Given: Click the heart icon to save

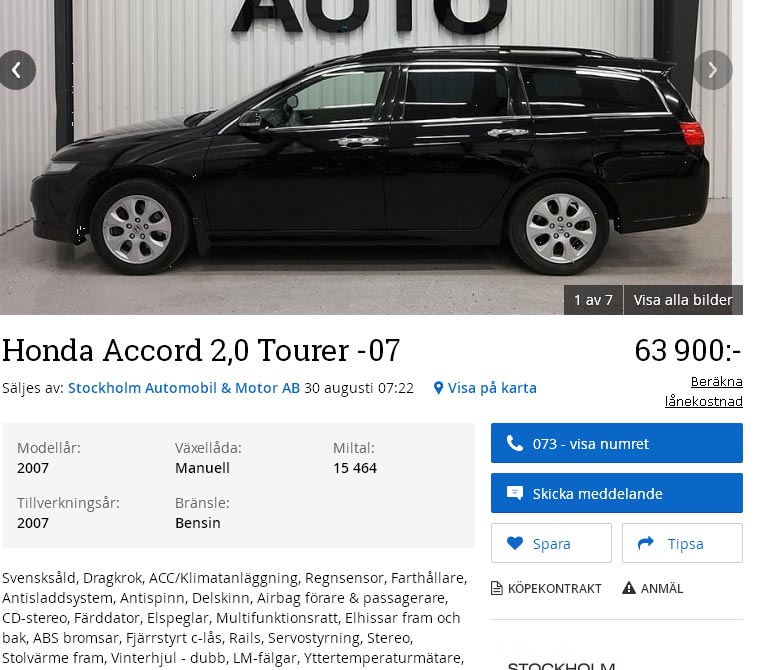Looking at the screenshot, I should tap(515, 543).
